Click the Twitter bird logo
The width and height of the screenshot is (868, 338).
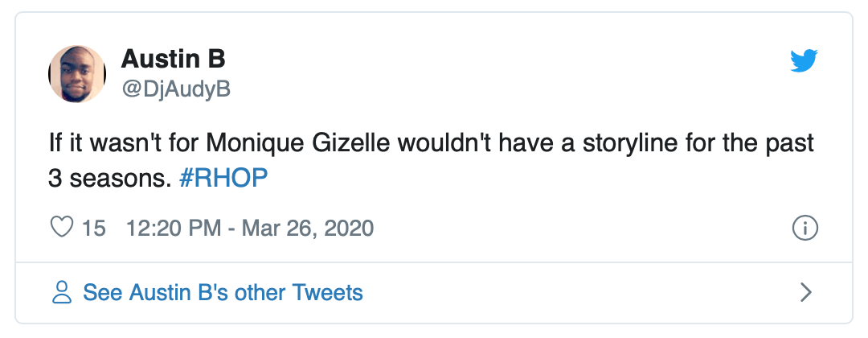(x=803, y=61)
